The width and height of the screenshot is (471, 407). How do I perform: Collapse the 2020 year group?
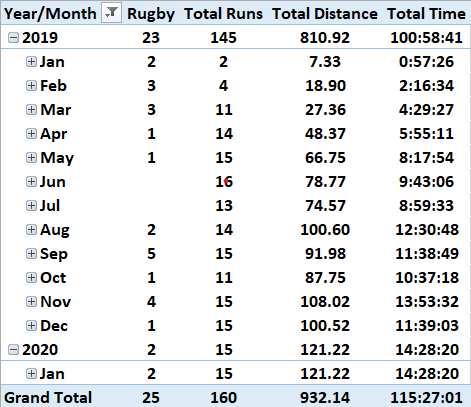pos(13,350)
